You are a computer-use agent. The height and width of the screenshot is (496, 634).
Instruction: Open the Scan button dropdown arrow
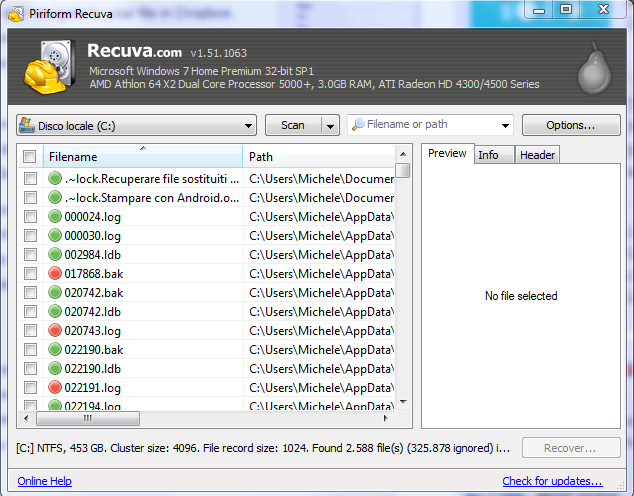pos(330,126)
